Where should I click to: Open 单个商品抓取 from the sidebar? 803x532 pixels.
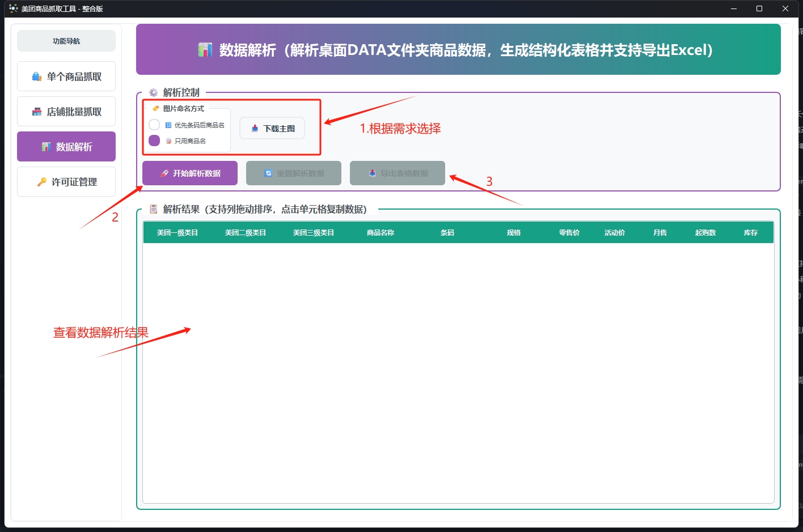[66, 76]
